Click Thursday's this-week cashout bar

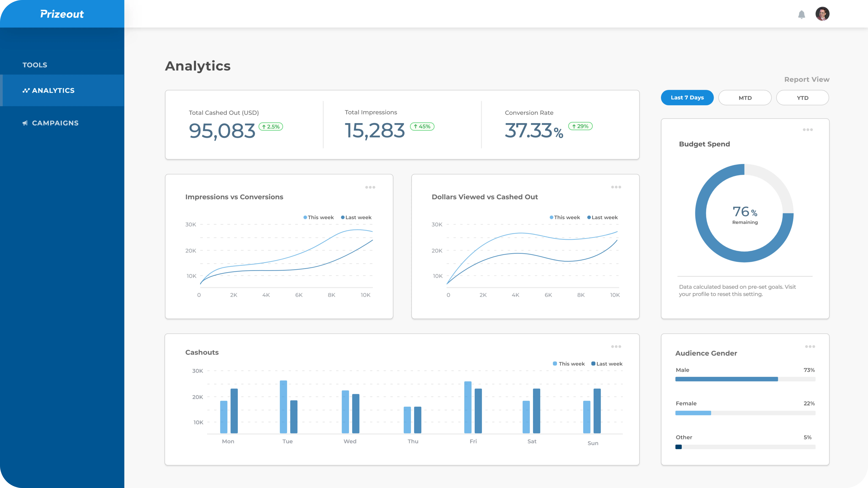pyautogui.click(x=407, y=420)
